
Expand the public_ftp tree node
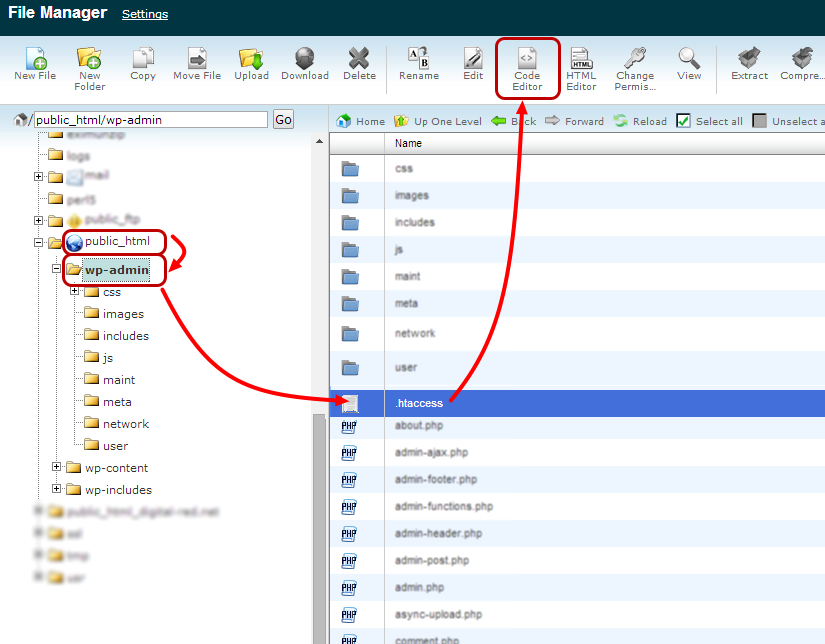click(38, 220)
